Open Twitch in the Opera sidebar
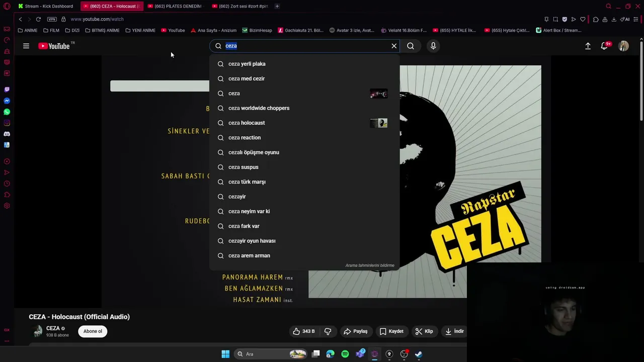Screen dimensions: 644x362 pyautogui.click(x=7, y=89)
